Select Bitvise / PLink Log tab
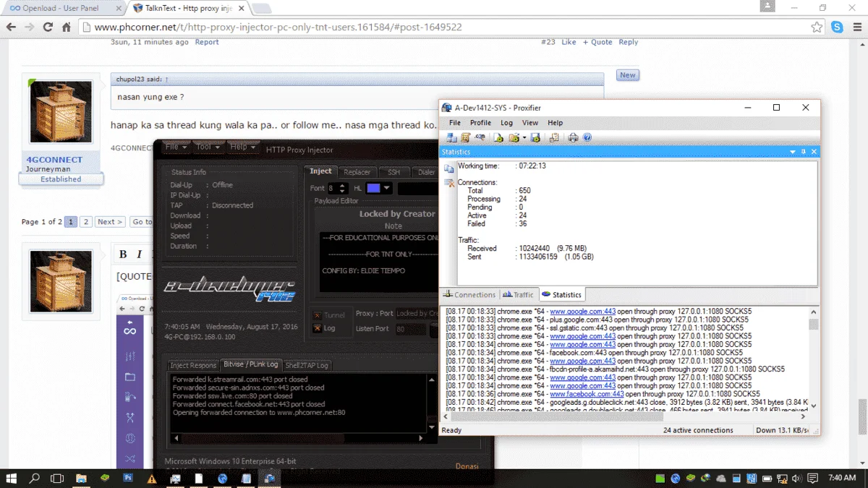868x488 pixels. point(252,364)
